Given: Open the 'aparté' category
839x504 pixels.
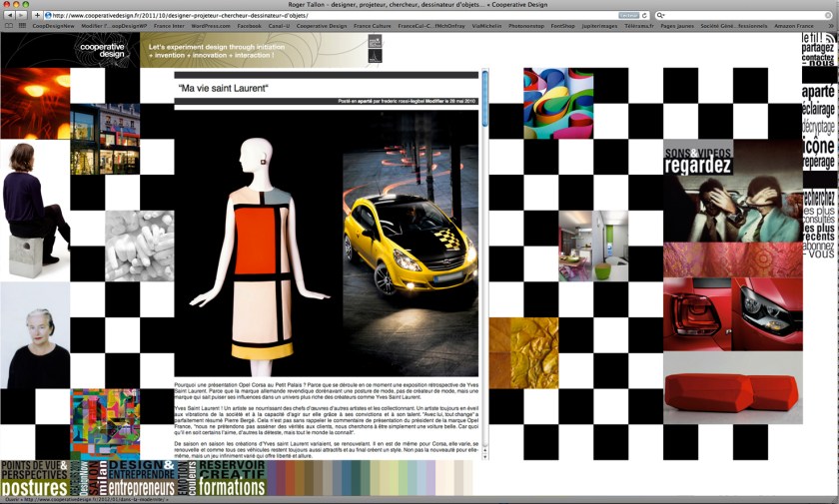Looking at the screenshot, I should coord(818,92).
